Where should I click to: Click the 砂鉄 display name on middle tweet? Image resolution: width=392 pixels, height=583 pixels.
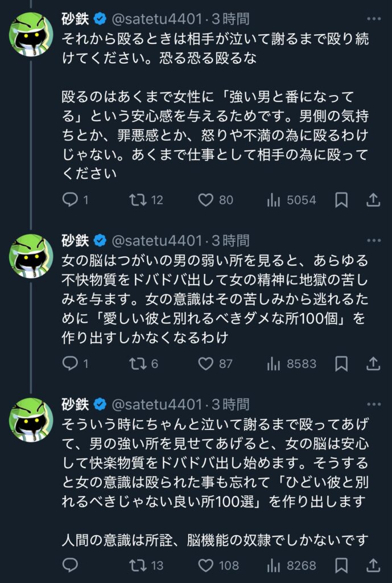pos(75,240)
